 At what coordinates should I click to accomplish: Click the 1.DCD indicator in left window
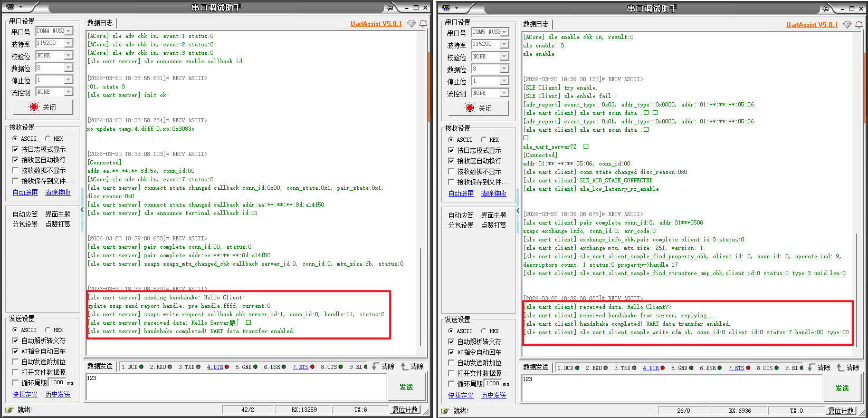132,367
